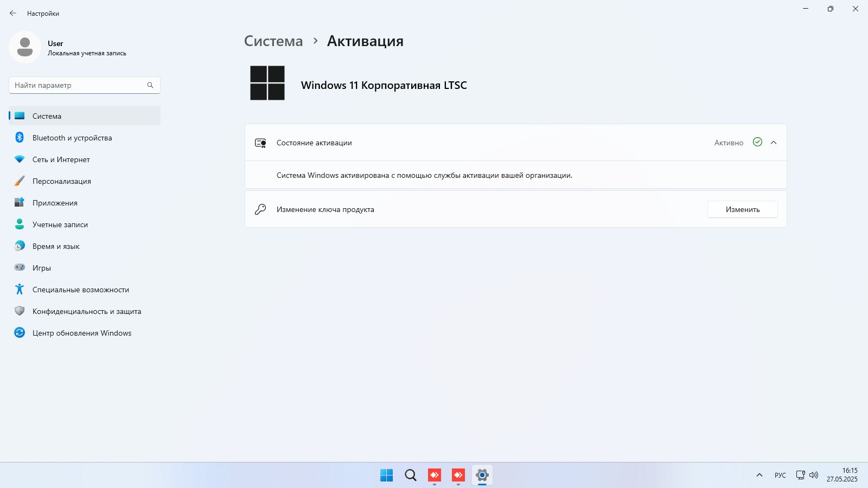
Task: Click the Windows 11 Корпоративная LTSC title
Action: 384,85
